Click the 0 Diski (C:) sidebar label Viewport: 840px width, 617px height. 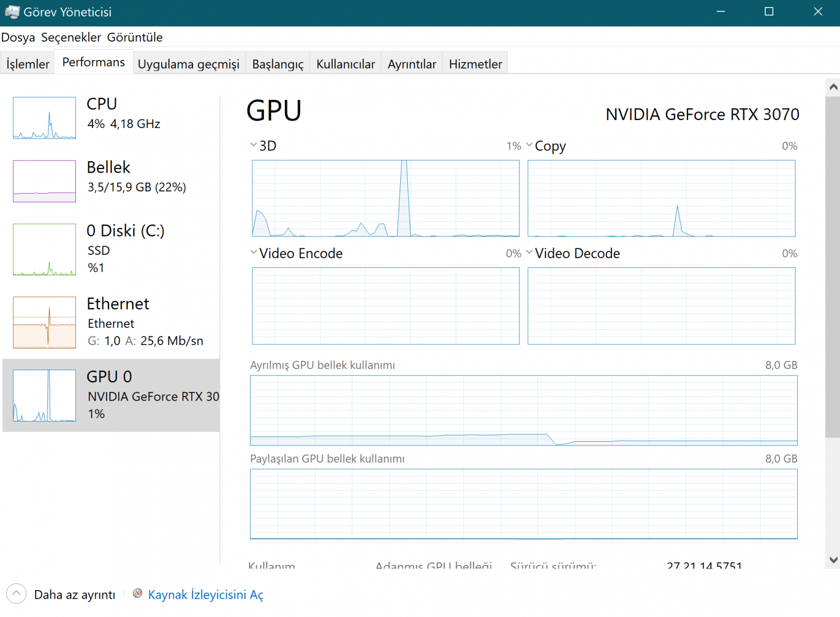126,231
